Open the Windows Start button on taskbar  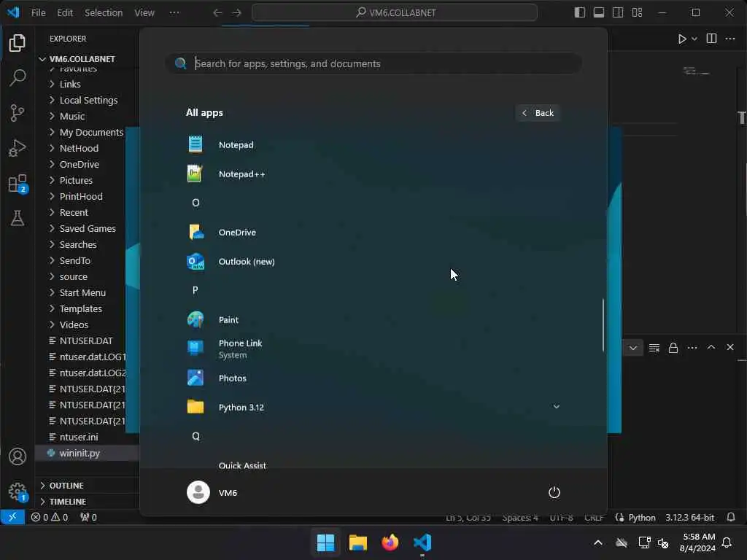point(326,542)
